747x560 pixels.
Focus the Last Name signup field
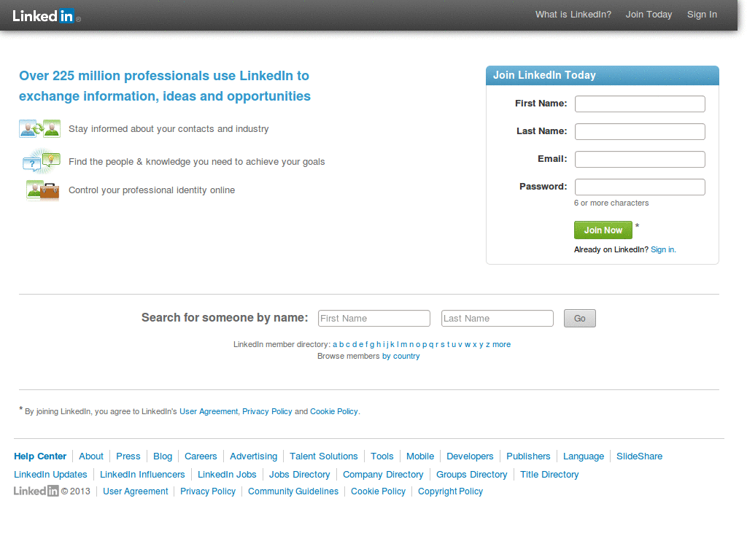(x=640, y=131)
